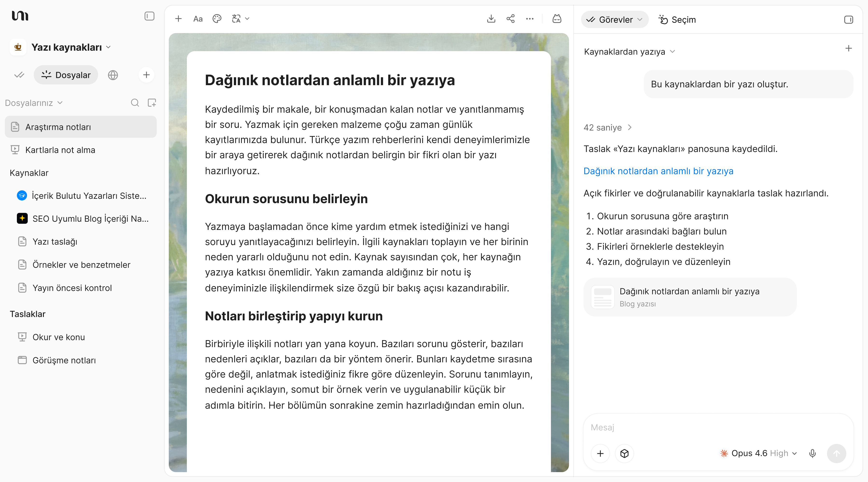
Task: Select the Dosyalar tab
Action: click(66, 75)
